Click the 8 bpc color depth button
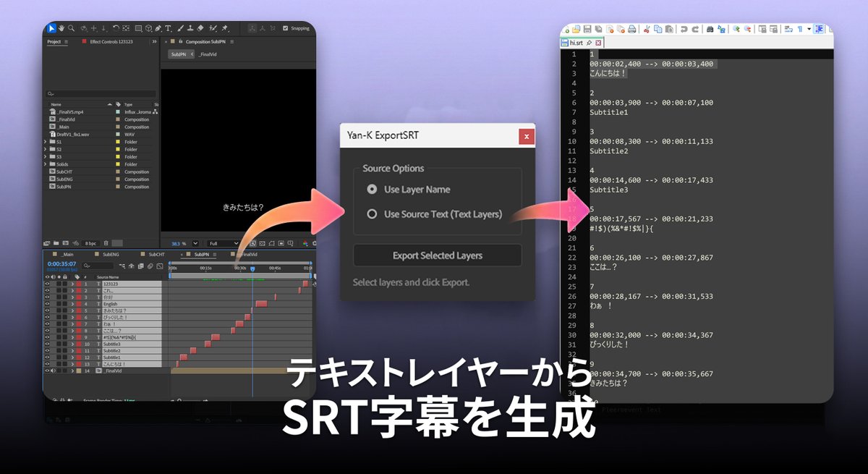Image resolution: width=868 pixels, height=474 pixels. (x=90, y=243)
